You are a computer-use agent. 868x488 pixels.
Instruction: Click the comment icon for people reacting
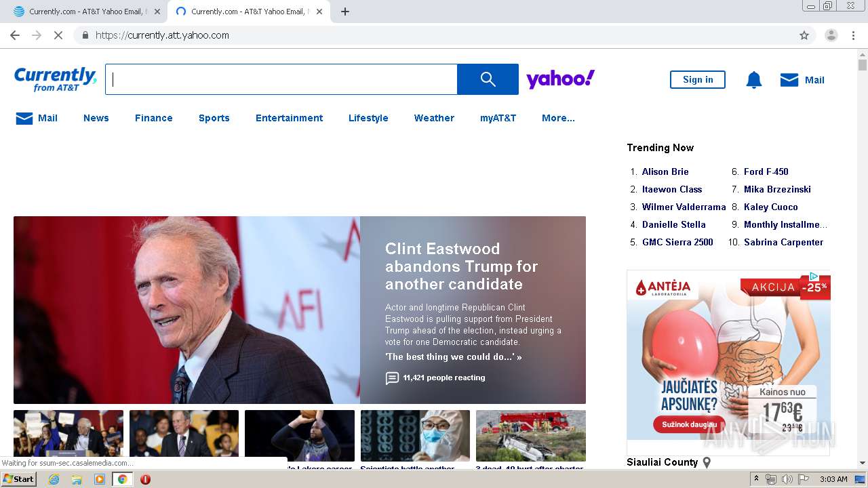(x=392, y=378)
